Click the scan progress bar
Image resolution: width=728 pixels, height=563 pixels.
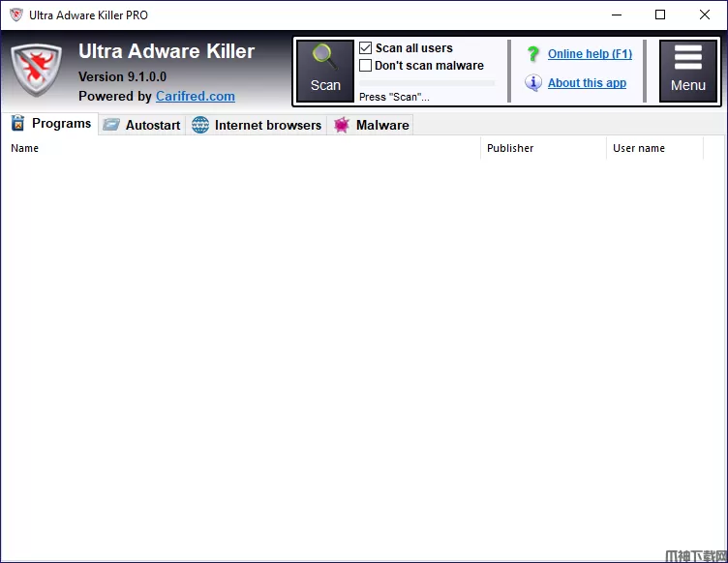pyautogui.click(x=427, y=83)
